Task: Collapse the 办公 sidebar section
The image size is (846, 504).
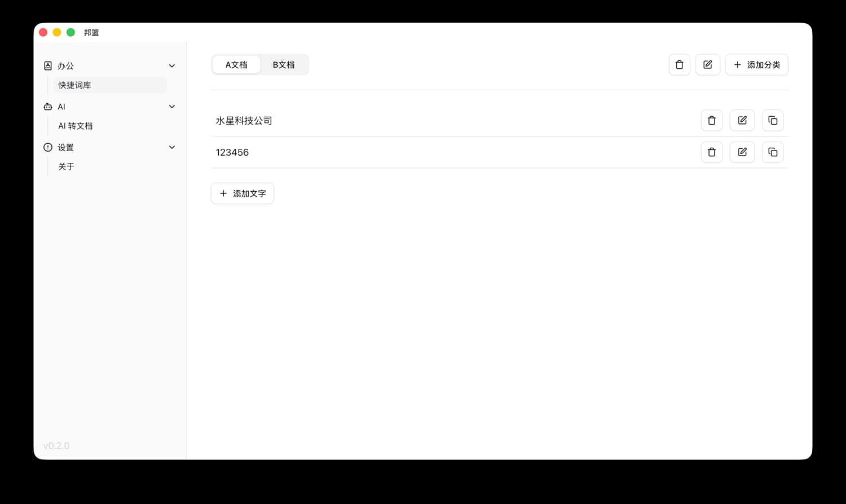Action: 172,66
